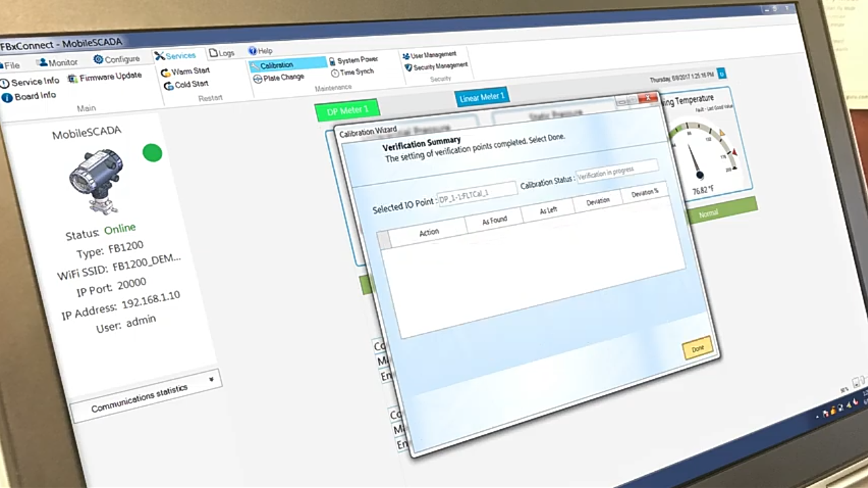The height and width of the screenshot is (488, 868).
Task: Click the Selected IO Point field
Action: click(477, 192)
